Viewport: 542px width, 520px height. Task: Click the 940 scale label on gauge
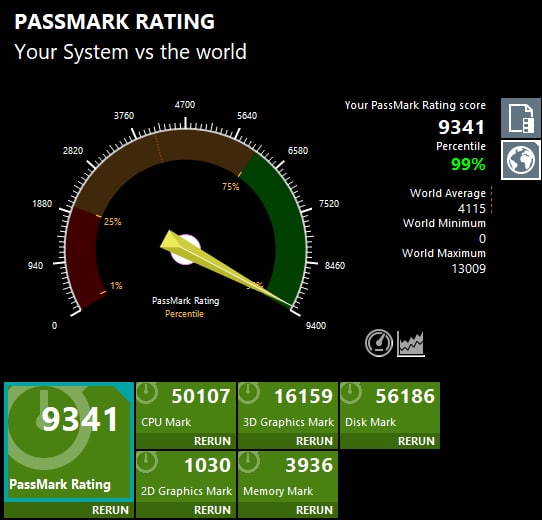pyautogui.click(x=36, y=266)
